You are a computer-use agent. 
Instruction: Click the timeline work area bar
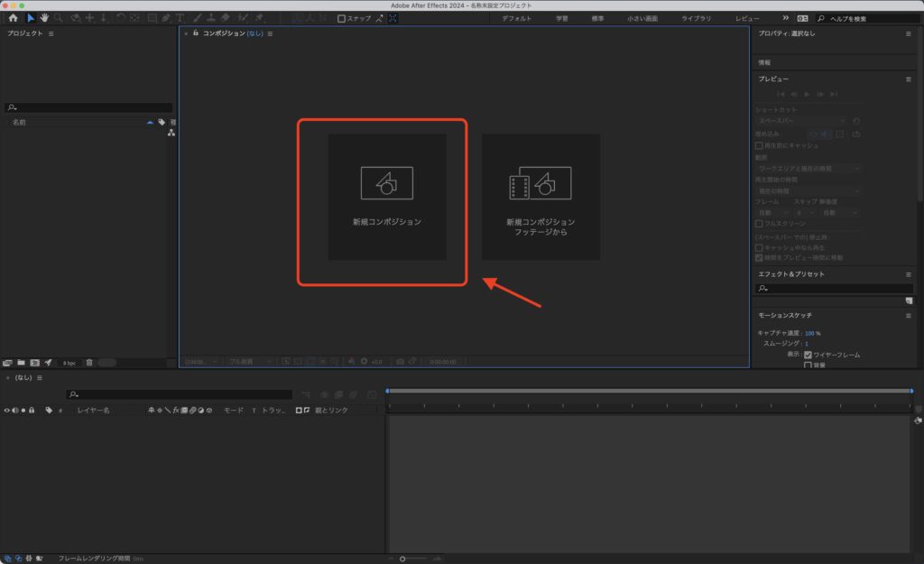tap(650, 391)
